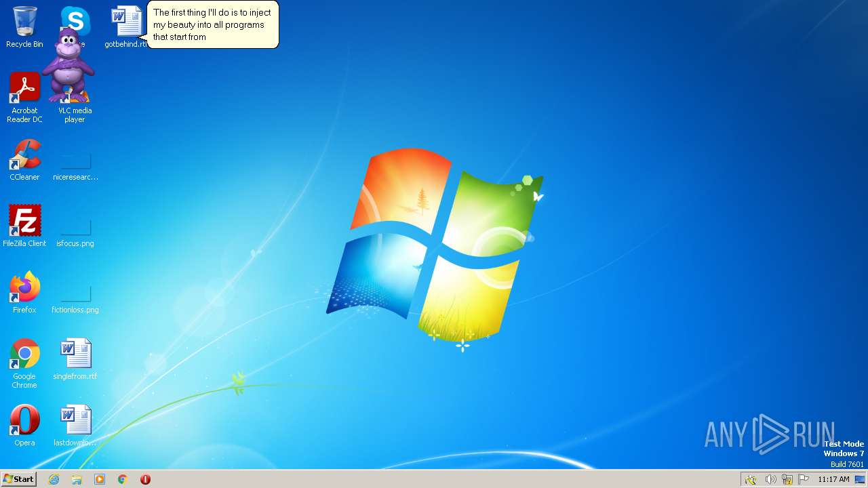
Task: Launch Chrome from the taskbar
Action: (123, 479)
